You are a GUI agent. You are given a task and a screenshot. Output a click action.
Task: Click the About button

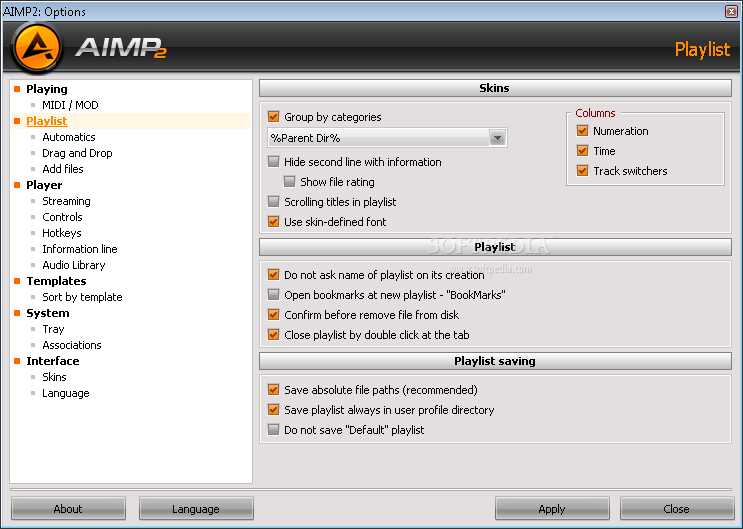coord(68,509)
